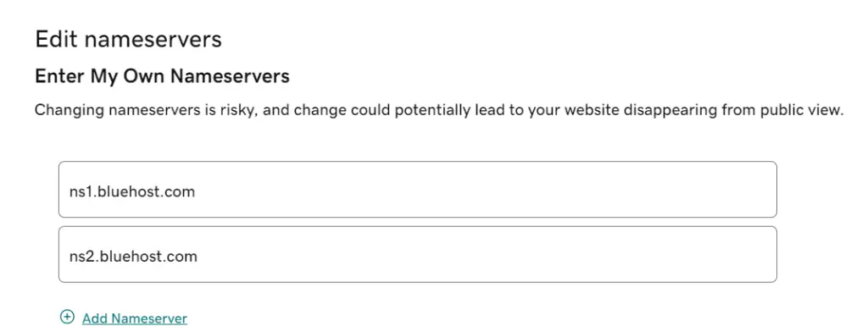Place cursor in the ns2.bluehost.com text
This screenshot has height=332, width=868.
tap(133, 257)
